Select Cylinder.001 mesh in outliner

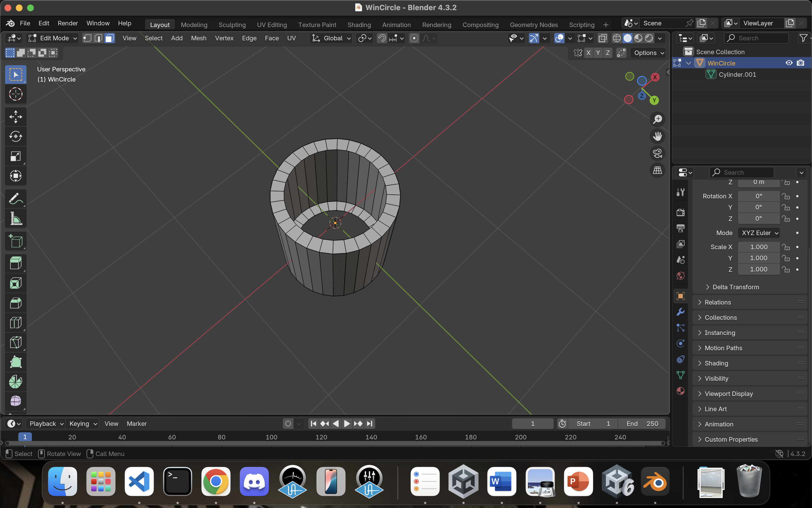(x=737, y=75)
